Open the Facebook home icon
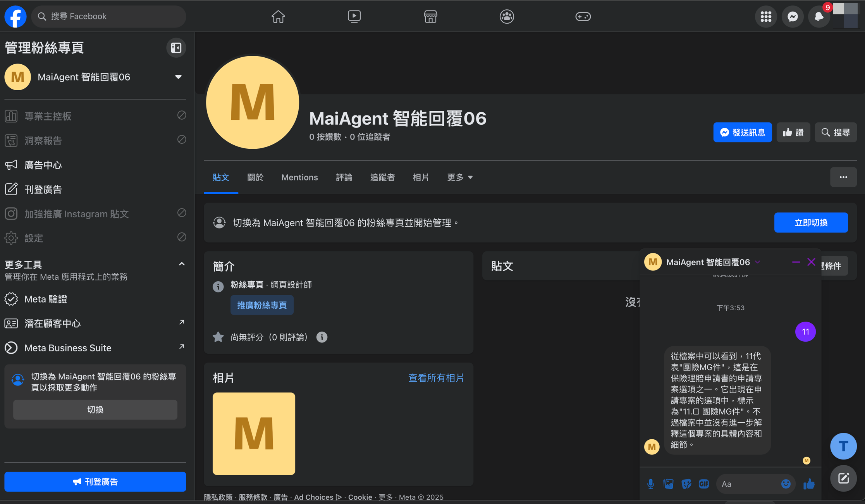 [x=278, y=16]
